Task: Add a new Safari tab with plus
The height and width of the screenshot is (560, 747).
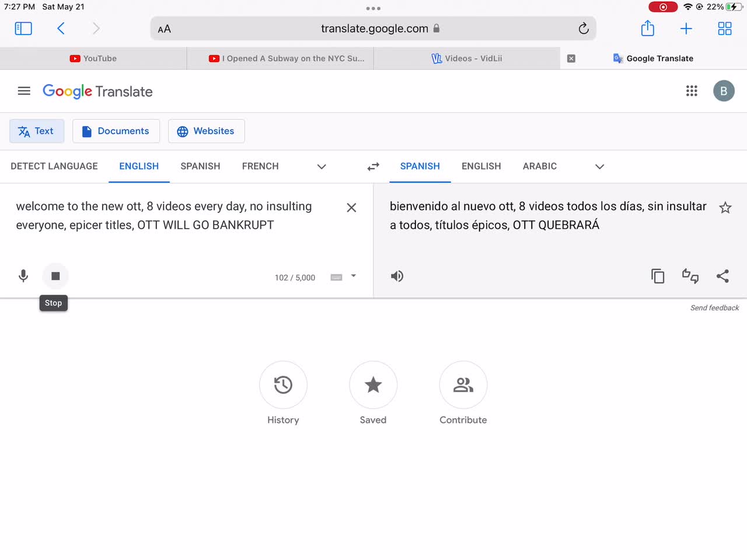Action: click(x=686, y=29)
